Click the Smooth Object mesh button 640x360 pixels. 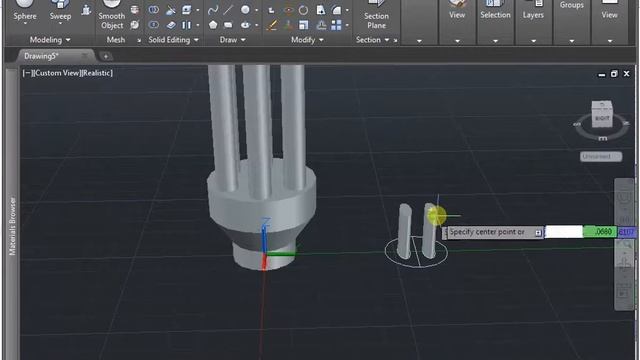click(x=112, y=16)
